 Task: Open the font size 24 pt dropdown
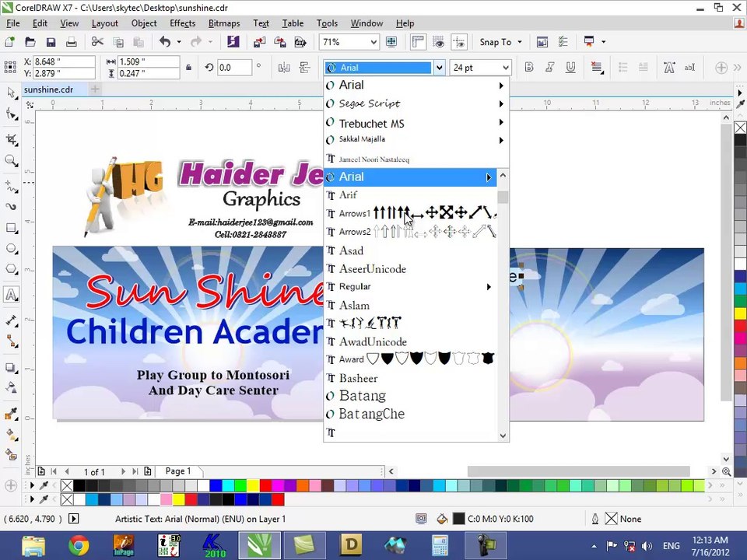click(x=506, y=68)
